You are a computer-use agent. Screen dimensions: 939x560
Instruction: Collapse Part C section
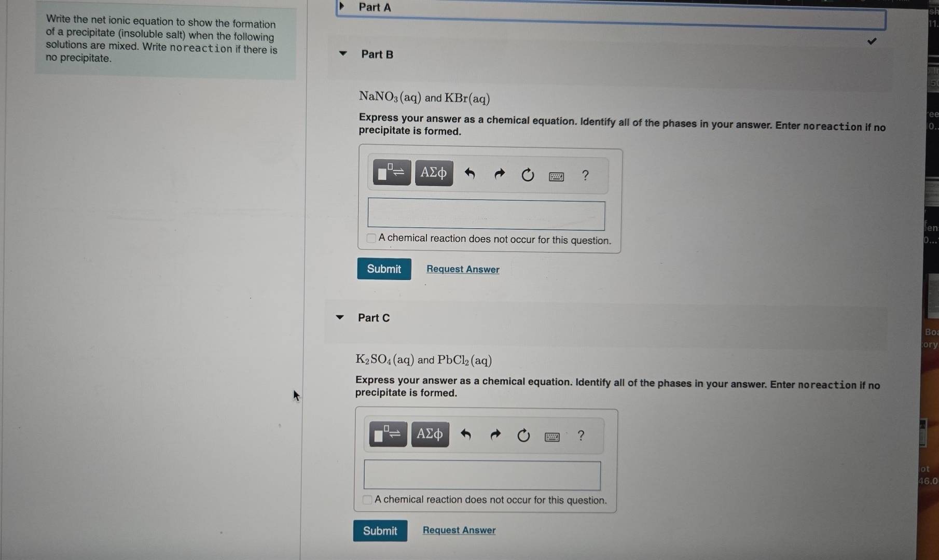(340, 317)
